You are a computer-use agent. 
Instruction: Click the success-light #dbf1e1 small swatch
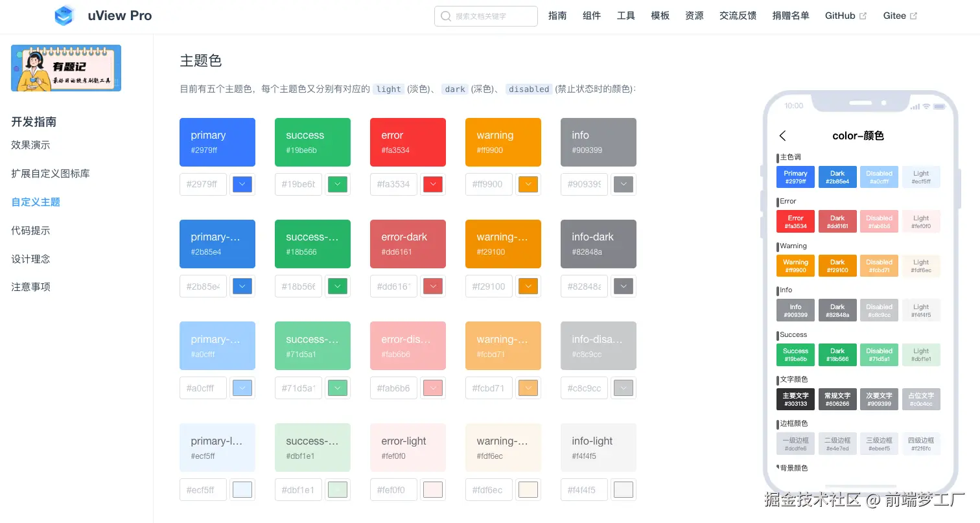pos(338,490)
